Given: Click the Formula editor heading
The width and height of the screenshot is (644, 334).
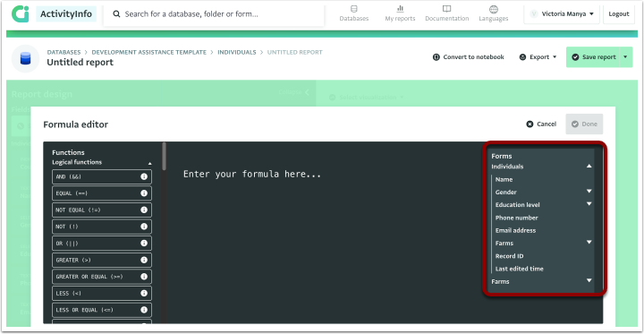Looking at the screenshot, I should pyautogui.click(x=75, y=124).
